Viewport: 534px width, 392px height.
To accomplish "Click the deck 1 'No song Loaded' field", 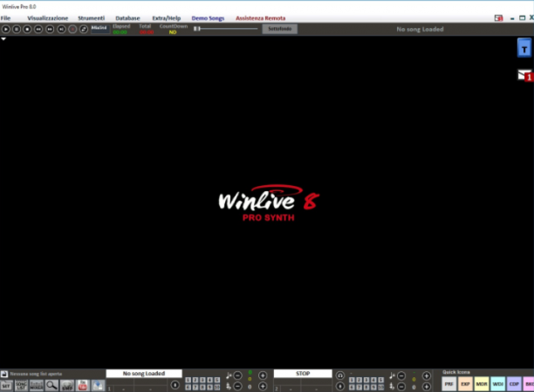I will click(x=144, y=374).
